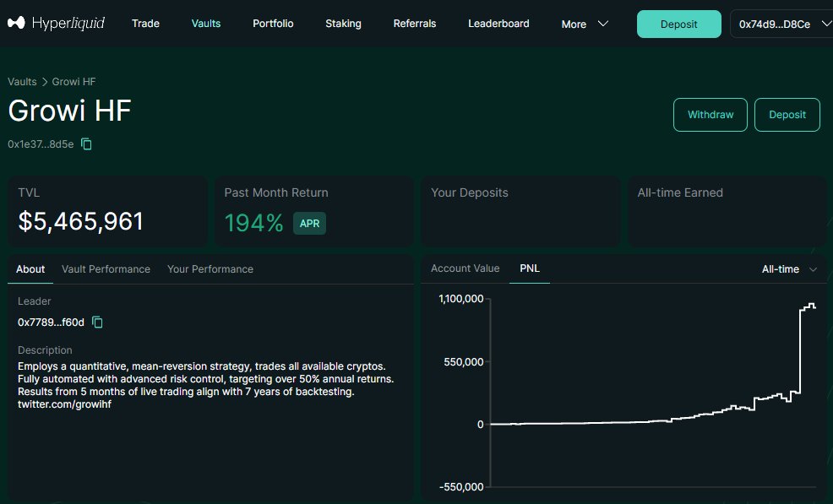
Task: Click the Growi HF vault title
Action: coord(69,111)
